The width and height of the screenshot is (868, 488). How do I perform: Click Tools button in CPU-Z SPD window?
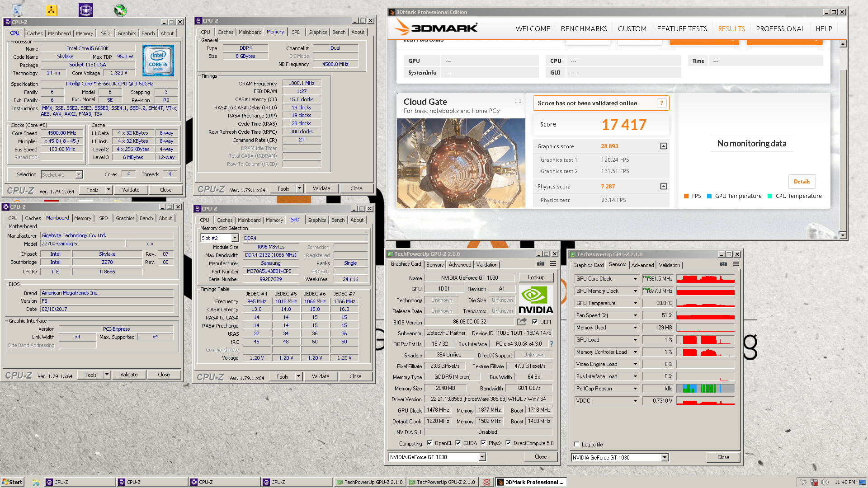(x=282, y=376)
